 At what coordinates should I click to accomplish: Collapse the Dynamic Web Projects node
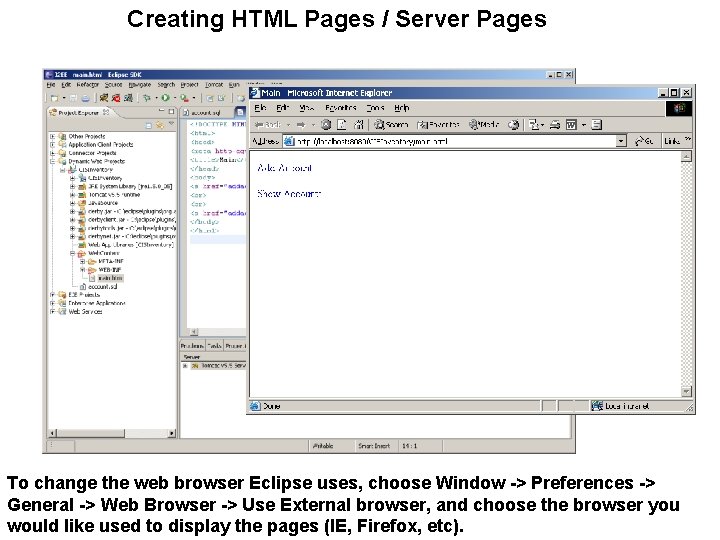click(x=52, y=162)
